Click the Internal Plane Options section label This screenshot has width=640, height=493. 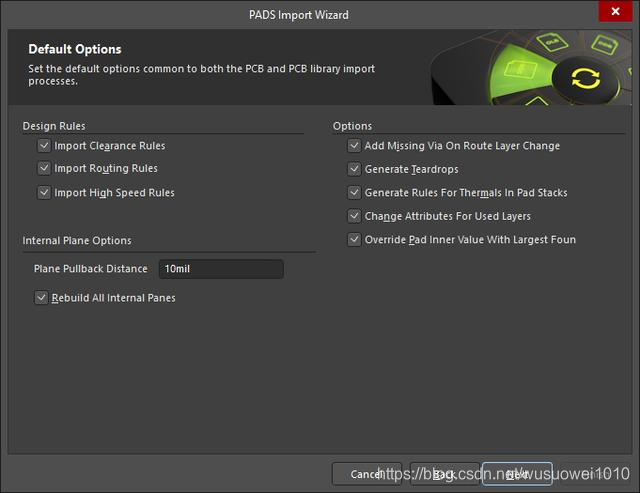(77, 240)
